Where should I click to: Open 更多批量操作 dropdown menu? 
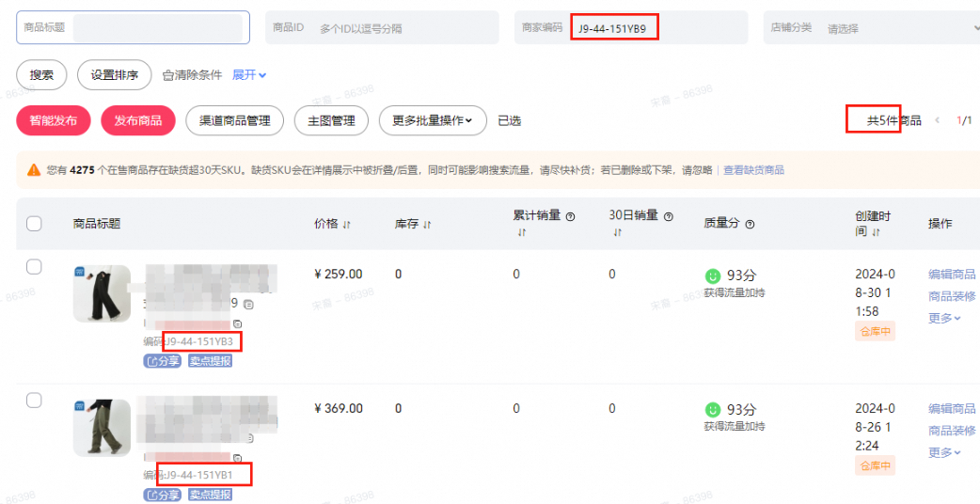click(433, 120)
